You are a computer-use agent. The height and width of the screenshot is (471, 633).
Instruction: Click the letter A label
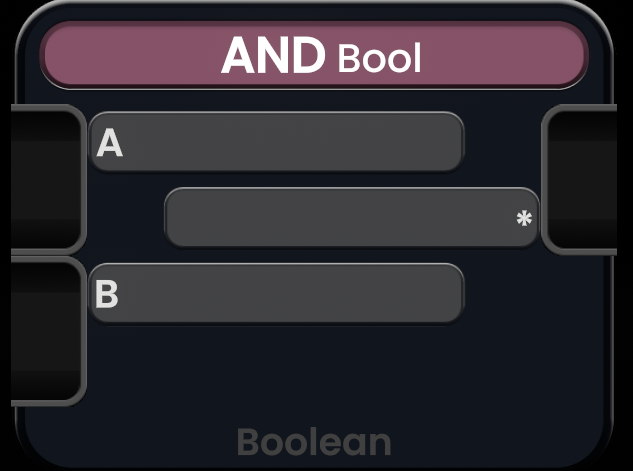coord(109,144)
